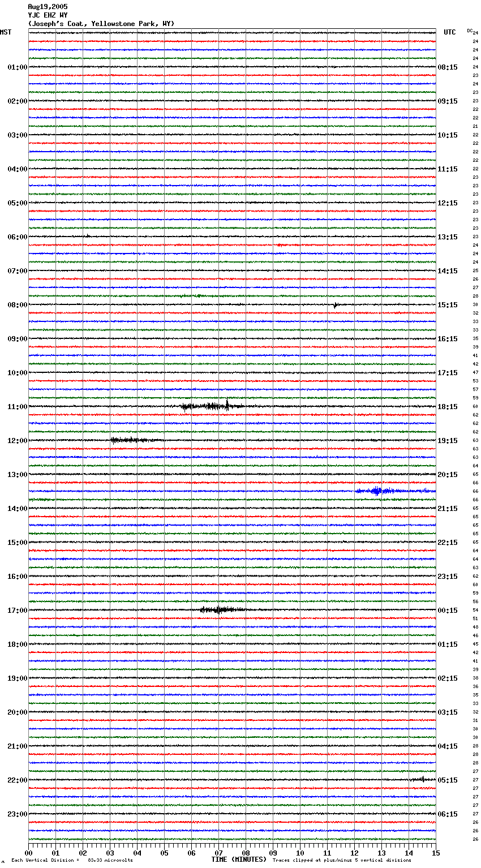Select the 20:00 MST time label
The image size is (481, 868).
tap(17, 712)
